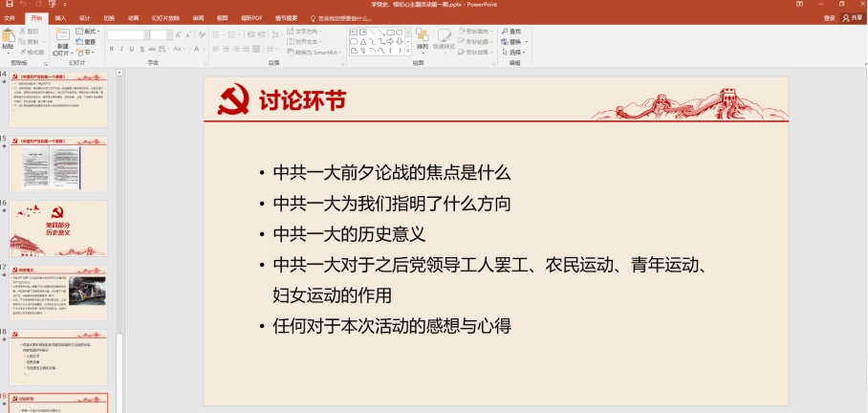The width and height of the screenshot is (868, 413).
Task: Click Shape Effects (形状效果) button
Action: click(475, 52)
